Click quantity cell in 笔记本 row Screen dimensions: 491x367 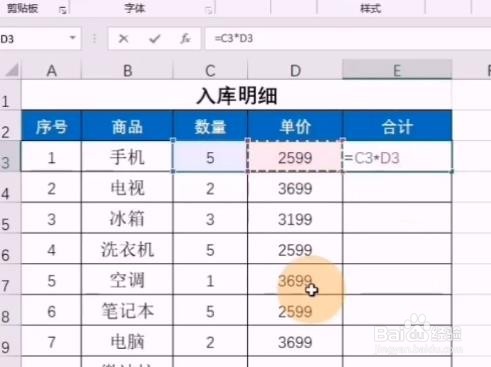pyautogui.click(x=210, y=310)
